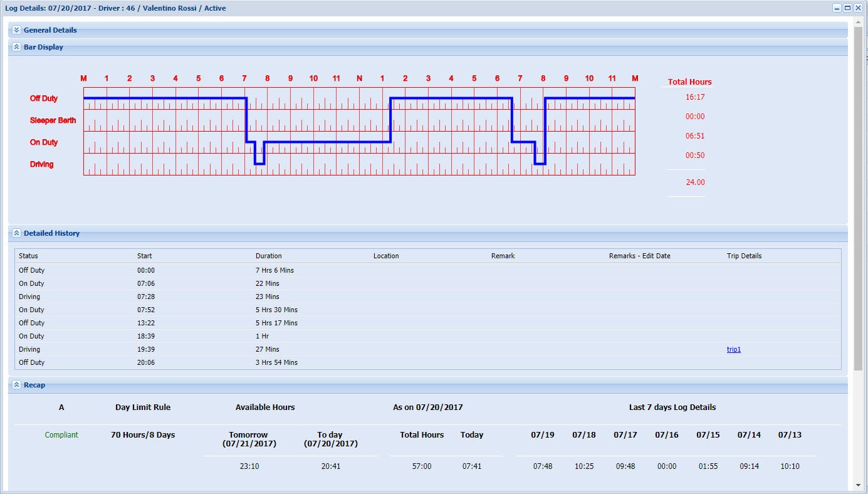Collapse the Bar Display section chevron icon
The height and width of the screenshot is (494, 868).
click(x=16, y=46)
